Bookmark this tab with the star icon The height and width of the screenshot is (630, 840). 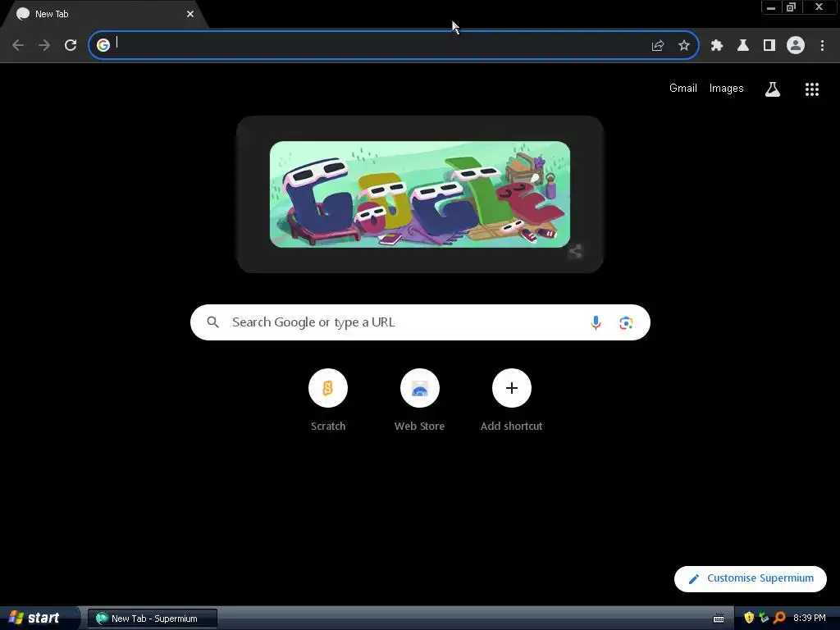coord(684,46)
